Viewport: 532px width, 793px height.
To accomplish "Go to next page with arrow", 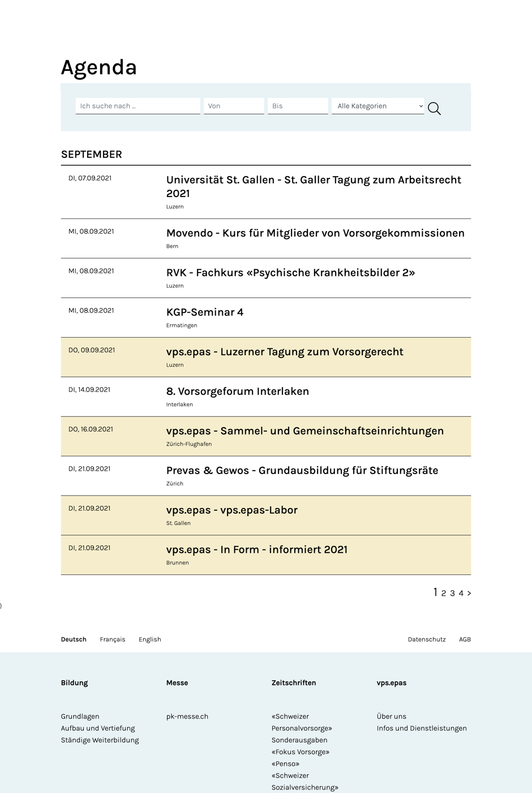I will (469, 593).
